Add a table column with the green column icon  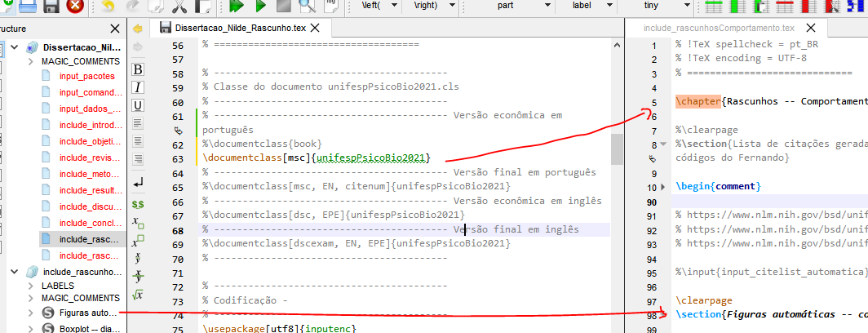(x=737, y=6)
